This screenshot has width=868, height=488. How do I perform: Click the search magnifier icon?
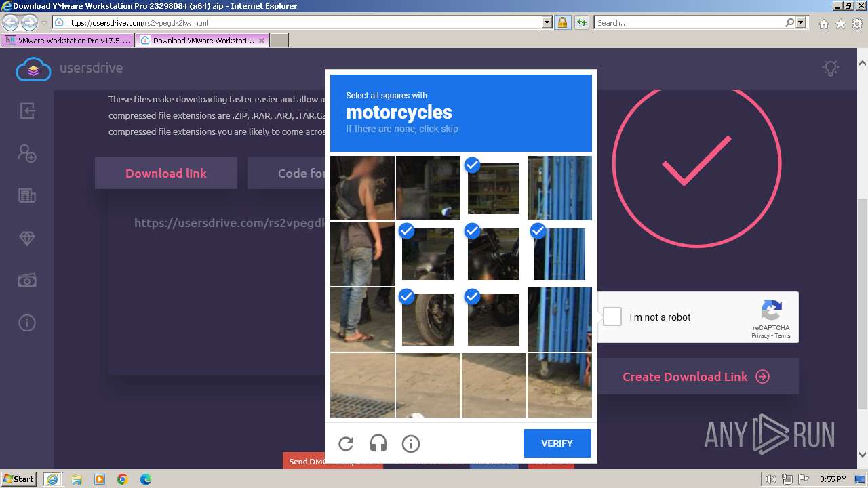[x=789, y=23]
